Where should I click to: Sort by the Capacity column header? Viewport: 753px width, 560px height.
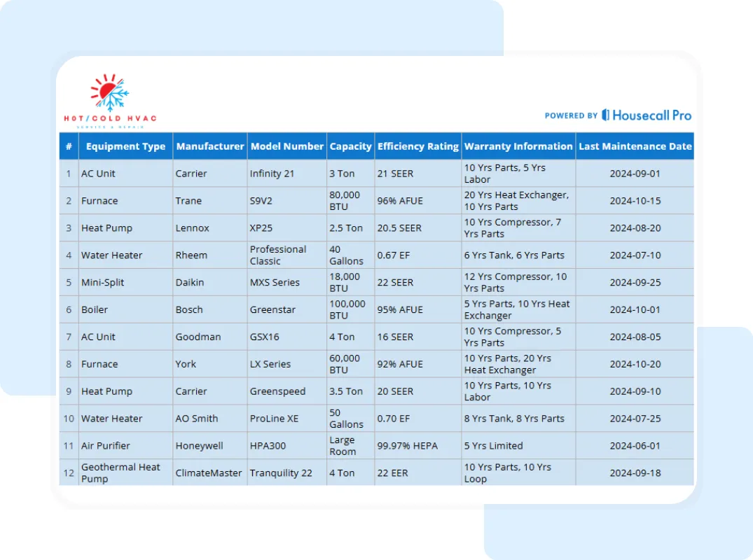point(350,146)
